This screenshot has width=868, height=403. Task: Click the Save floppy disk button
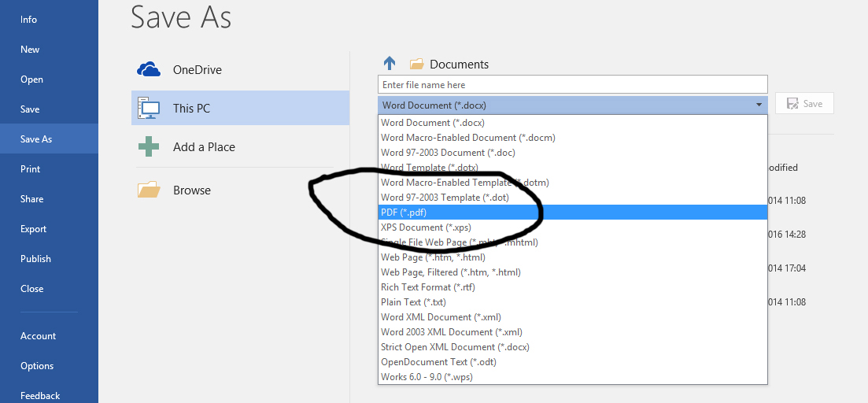(804, 104)
